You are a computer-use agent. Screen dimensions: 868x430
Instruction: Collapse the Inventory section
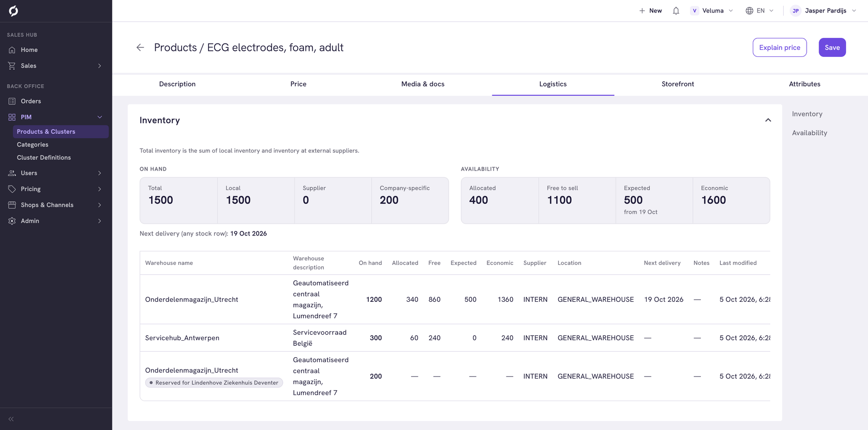click(768, 120)
